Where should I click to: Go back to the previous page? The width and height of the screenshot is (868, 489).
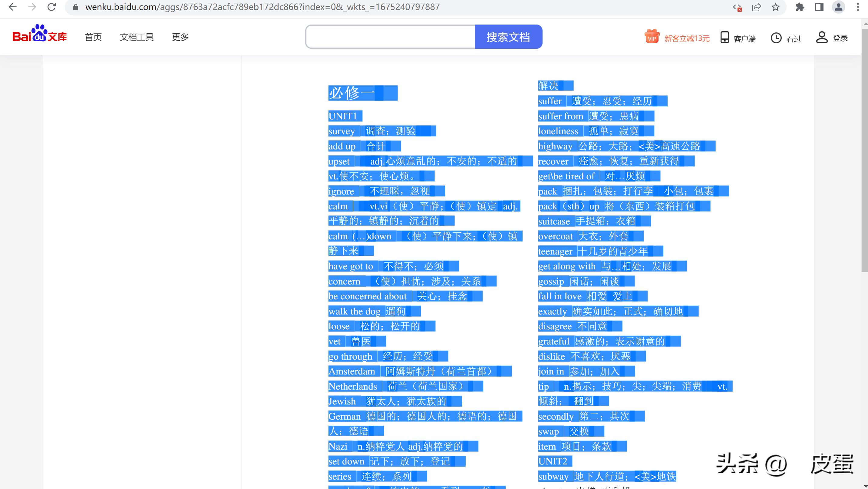(12, 7)
